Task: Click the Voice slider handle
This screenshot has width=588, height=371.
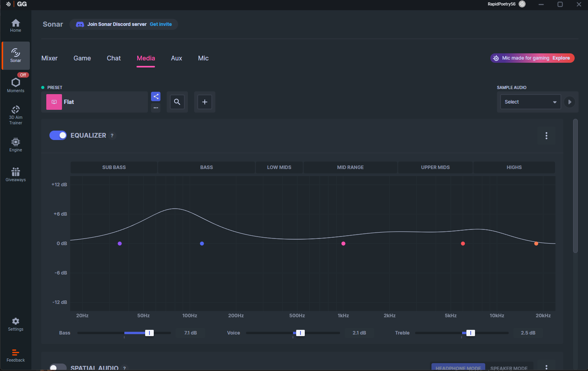Action: pyautogui.click(x=300, y=333)
